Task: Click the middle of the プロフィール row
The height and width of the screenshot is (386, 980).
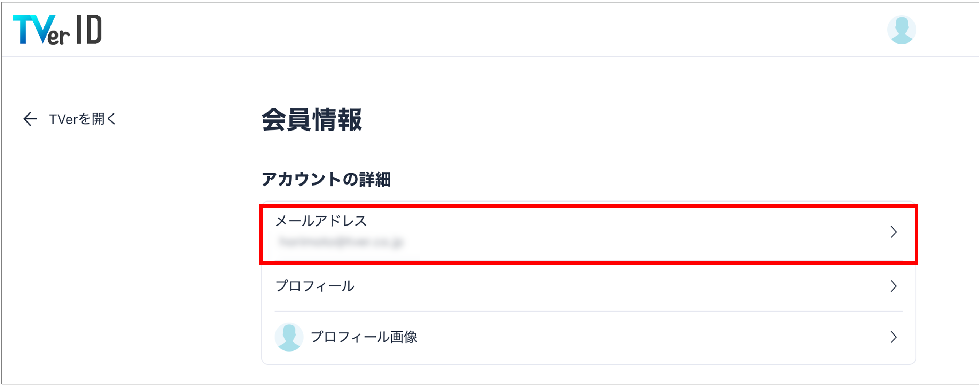Action: tap(588, 286)
